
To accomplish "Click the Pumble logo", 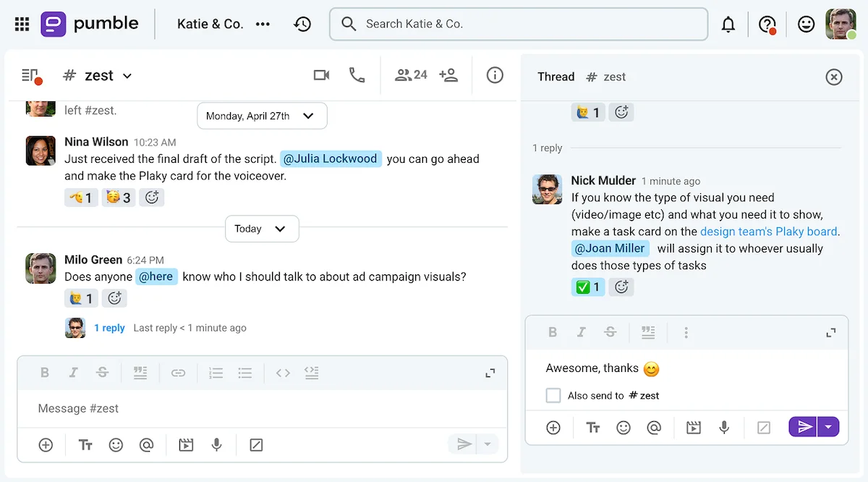I will point(90,24).
